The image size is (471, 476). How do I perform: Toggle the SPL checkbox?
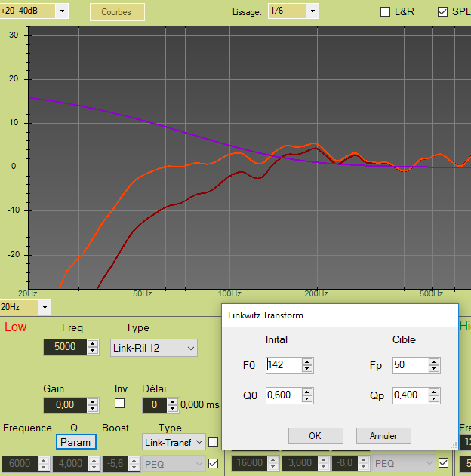click(x=442, y=12)
